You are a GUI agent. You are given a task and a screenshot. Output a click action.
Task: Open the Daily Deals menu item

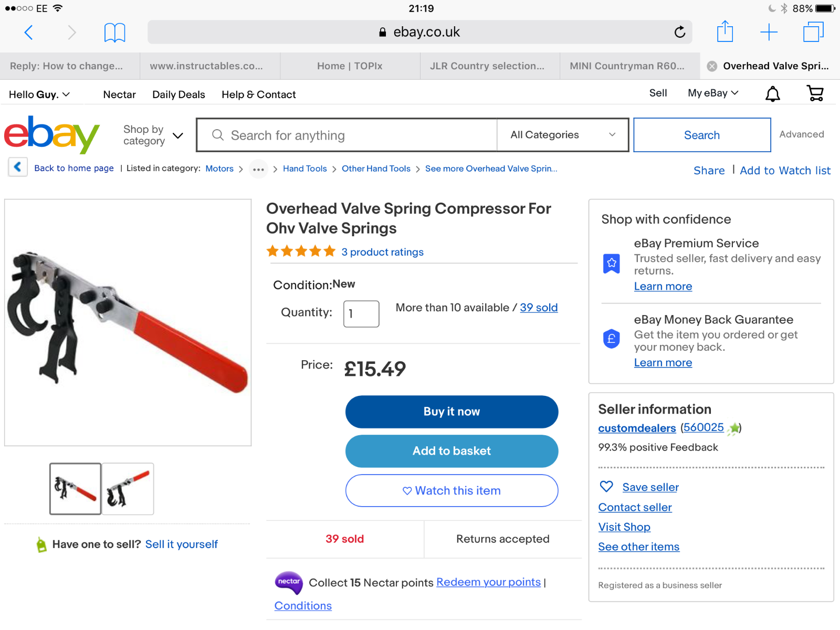coord(178,94)
